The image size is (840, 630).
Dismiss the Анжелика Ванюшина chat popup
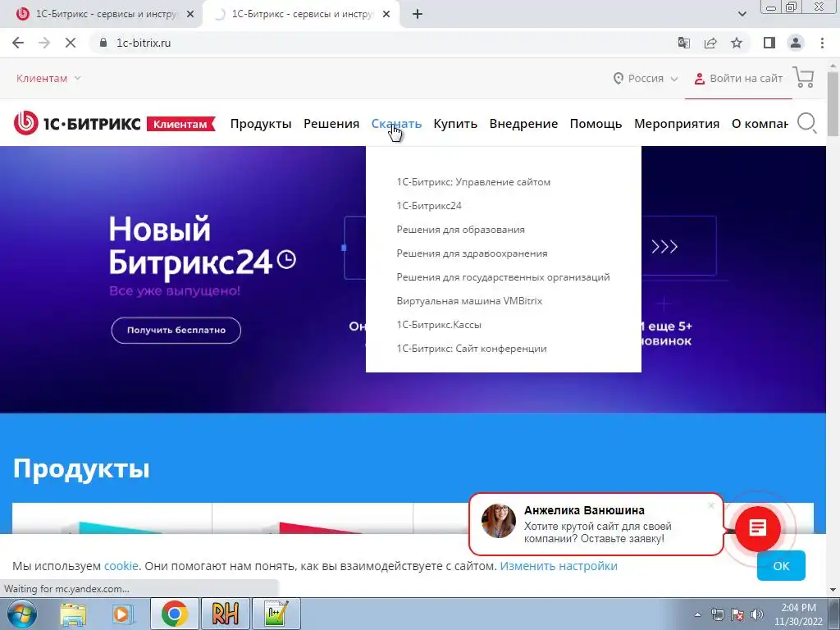[711, 505]
